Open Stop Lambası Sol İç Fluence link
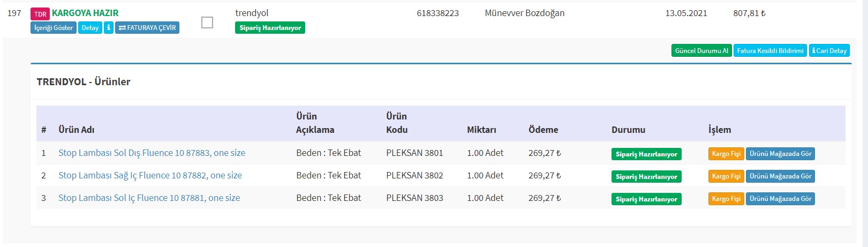Screen dimensions: 868x247 pos(149,198)
